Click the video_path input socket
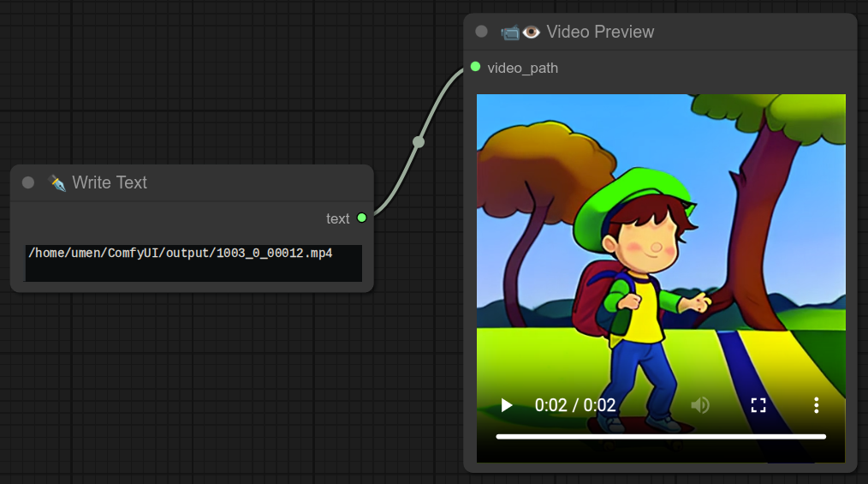 [x=476, y=67]
